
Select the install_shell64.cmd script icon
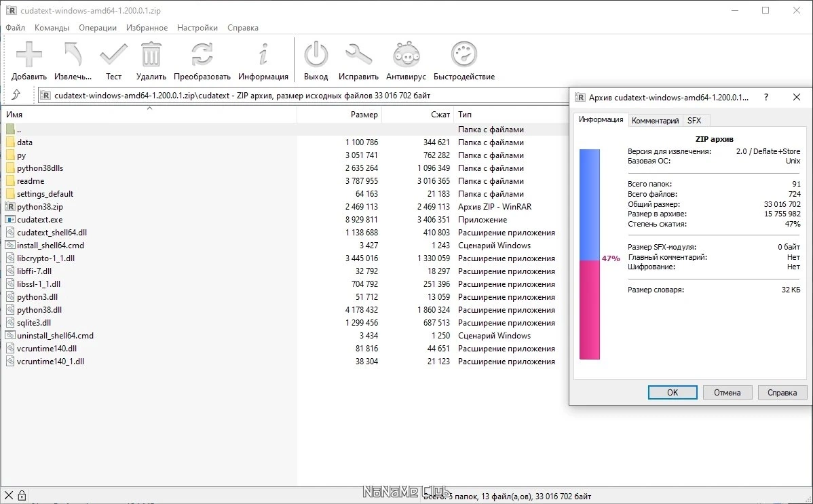[10, 246]
